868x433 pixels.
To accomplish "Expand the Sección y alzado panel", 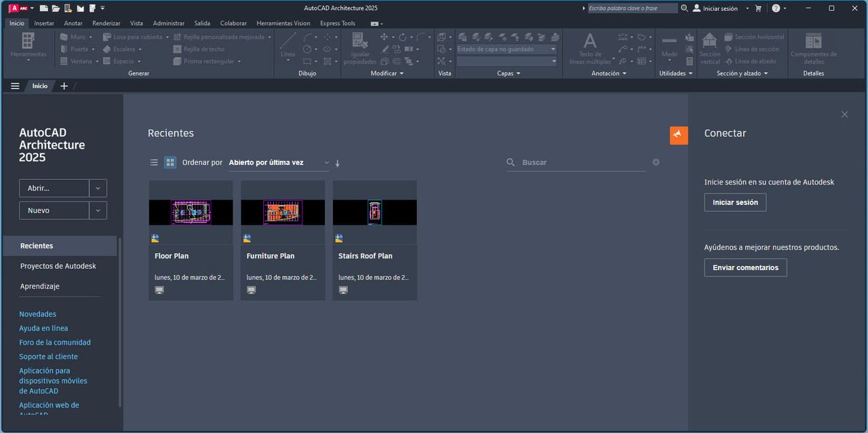I will pyautogui.click(x=742, y=73).
